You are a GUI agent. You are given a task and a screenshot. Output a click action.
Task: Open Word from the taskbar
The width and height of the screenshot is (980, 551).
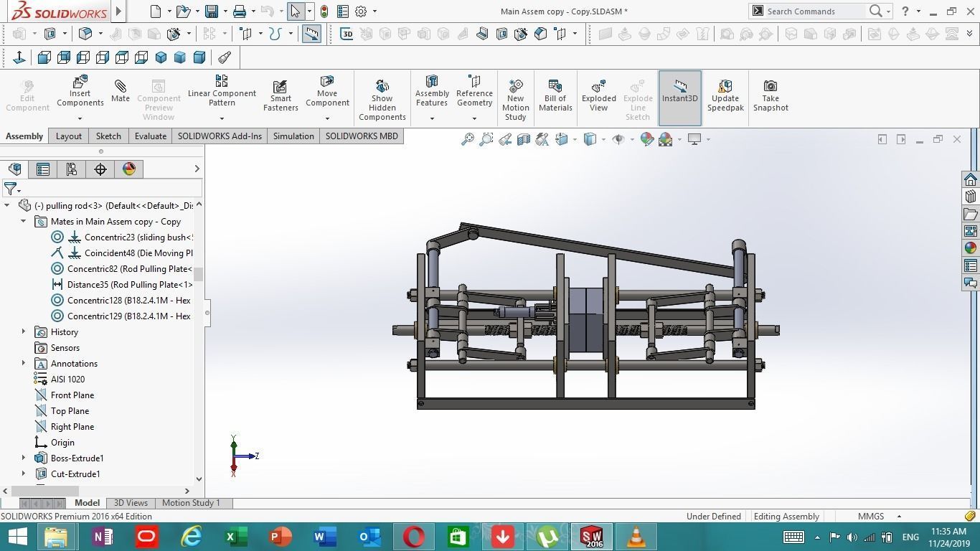325,537
